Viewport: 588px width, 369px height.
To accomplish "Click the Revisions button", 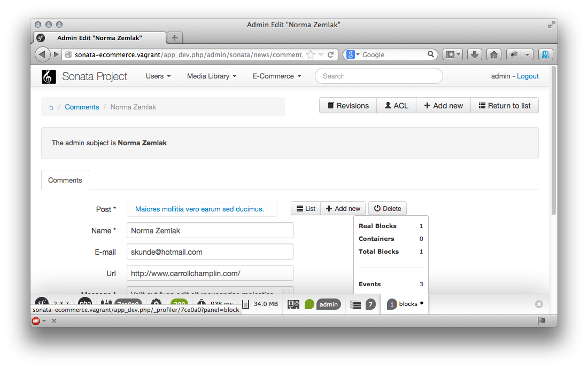I will [x=348, y=106].
